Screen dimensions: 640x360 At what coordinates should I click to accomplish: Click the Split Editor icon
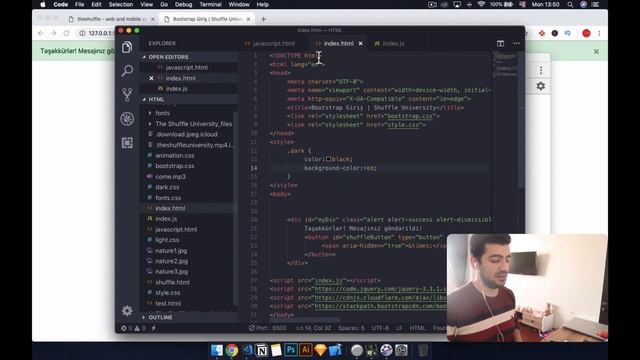point(500,43)
